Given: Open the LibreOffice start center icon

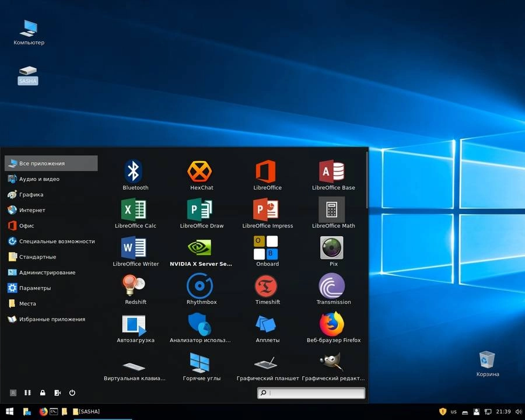Looking at the screenshot, I should point(267,175).
